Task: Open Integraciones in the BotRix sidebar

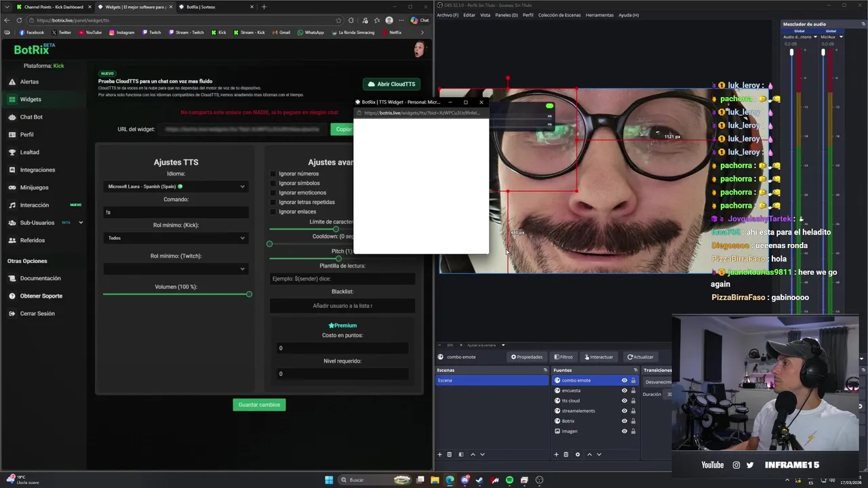Action: click(x=37, y=169)
